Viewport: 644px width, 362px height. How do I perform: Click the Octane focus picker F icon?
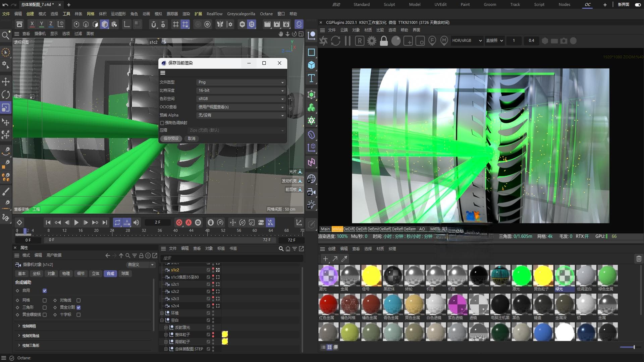point(432,41)
